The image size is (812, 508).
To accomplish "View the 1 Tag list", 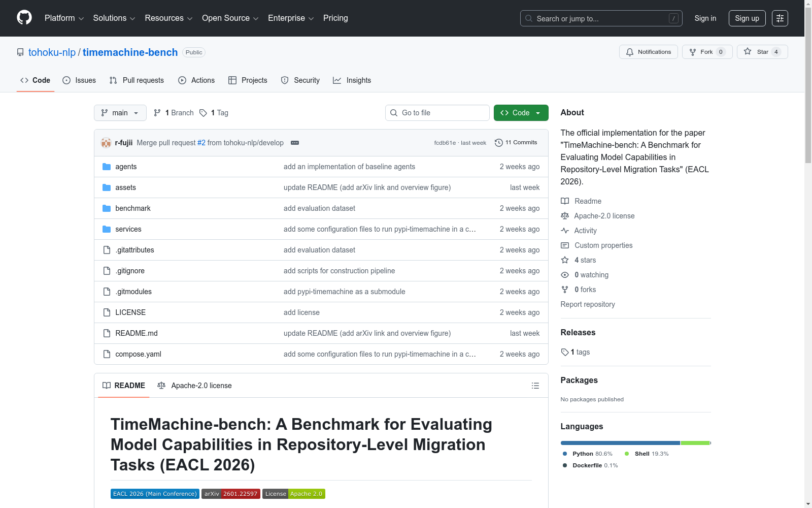I will pyautogui.click(x=214, y=113).
